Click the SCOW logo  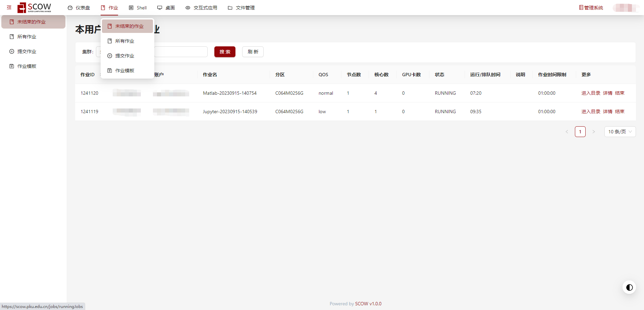coord(35,7)
